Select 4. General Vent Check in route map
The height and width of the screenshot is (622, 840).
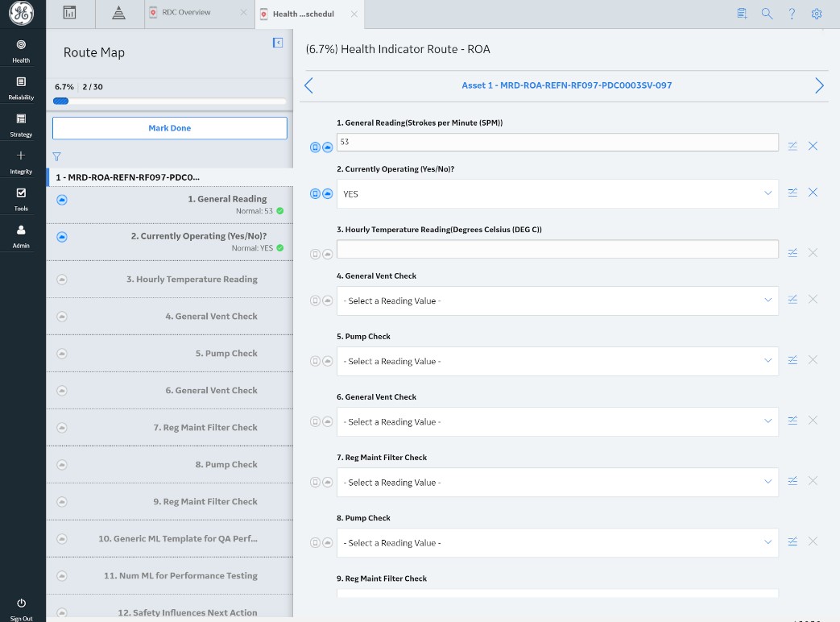[171, 316]
